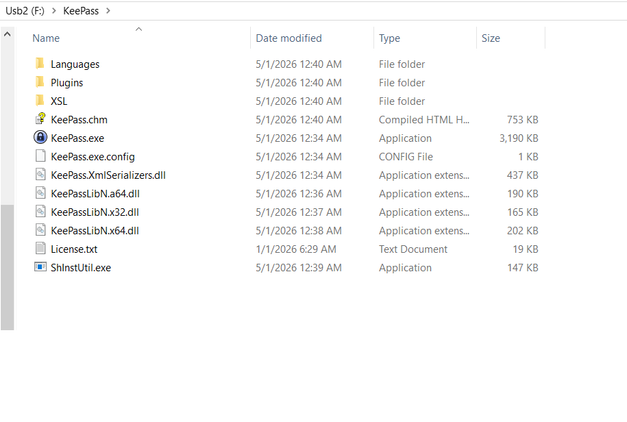Click the 165 KB size cell
Viewport: 627px width, 422px height.
pos(523,212)
